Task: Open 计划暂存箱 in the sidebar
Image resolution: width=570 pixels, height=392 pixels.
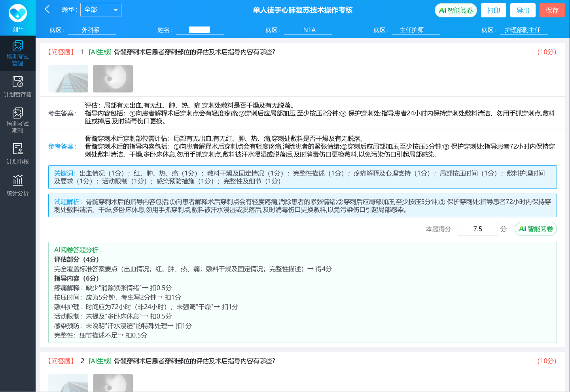Action: click(17, 87)
